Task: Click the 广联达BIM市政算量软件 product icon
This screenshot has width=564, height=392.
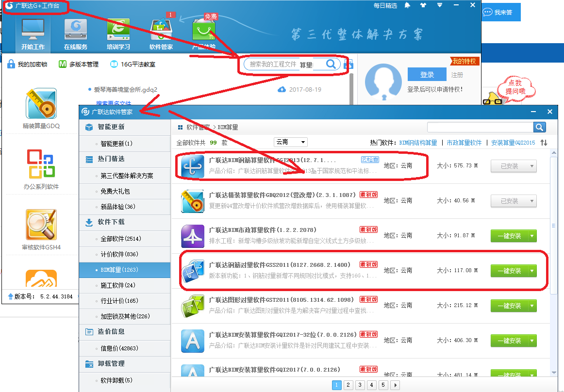Action: (192, 236)
